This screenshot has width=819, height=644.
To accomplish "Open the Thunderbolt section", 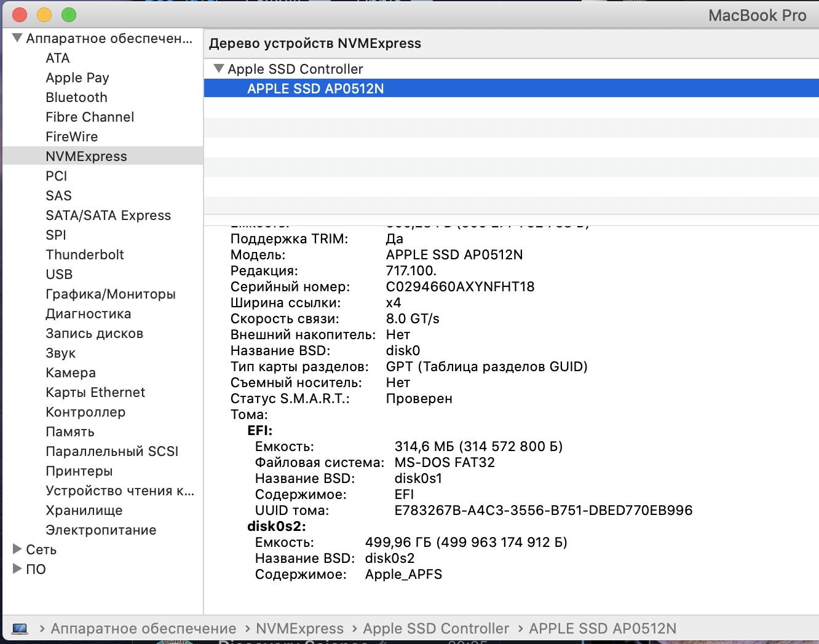I will point(85,254).
